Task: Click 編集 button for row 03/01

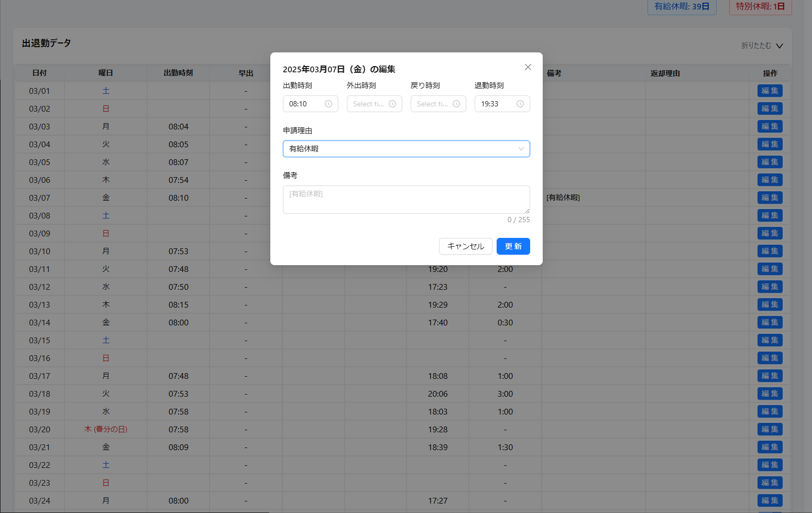Action: tap(770, 91)
